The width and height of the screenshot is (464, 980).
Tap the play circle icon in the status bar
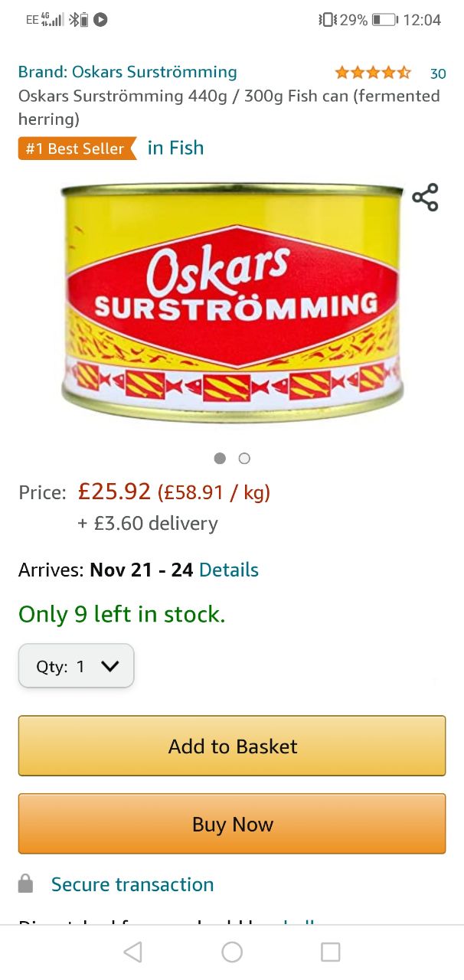click(100, 20)
